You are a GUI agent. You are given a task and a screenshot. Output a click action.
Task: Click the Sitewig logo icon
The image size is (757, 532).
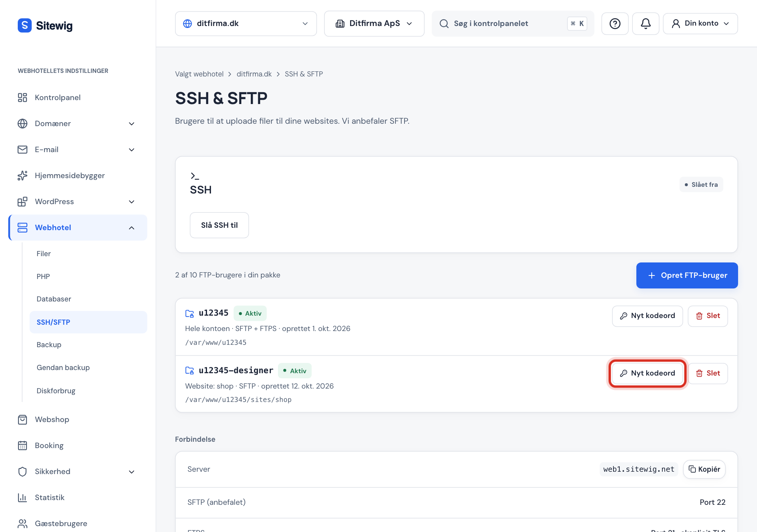click(24, 26)
